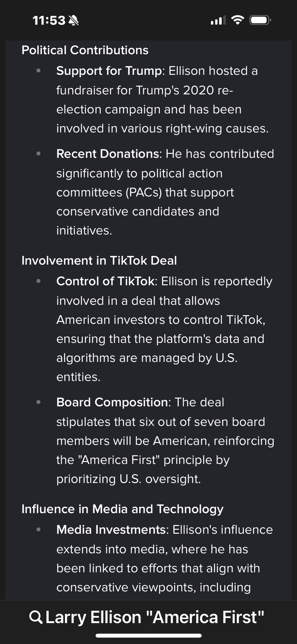The width and height of the screenshot is (297, 644).
Task: Select the Influence in Media and Technology heading
Action: [122, 509]
